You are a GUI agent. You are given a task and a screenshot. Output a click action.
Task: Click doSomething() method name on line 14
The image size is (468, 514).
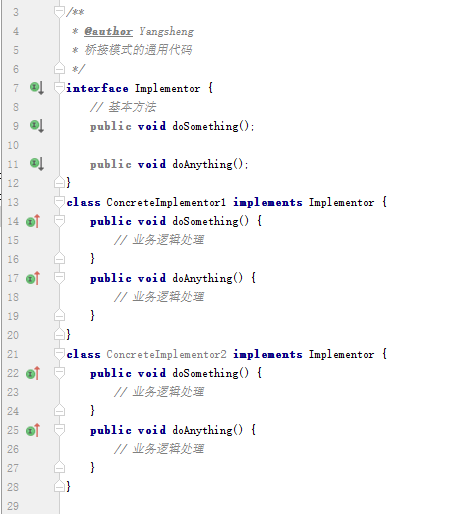(x=211, y=221)
